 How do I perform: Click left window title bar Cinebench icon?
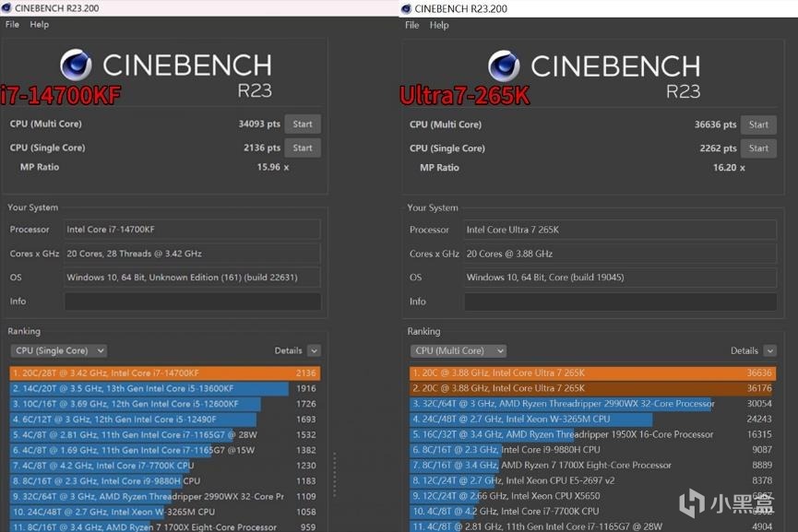coord(6,7)
